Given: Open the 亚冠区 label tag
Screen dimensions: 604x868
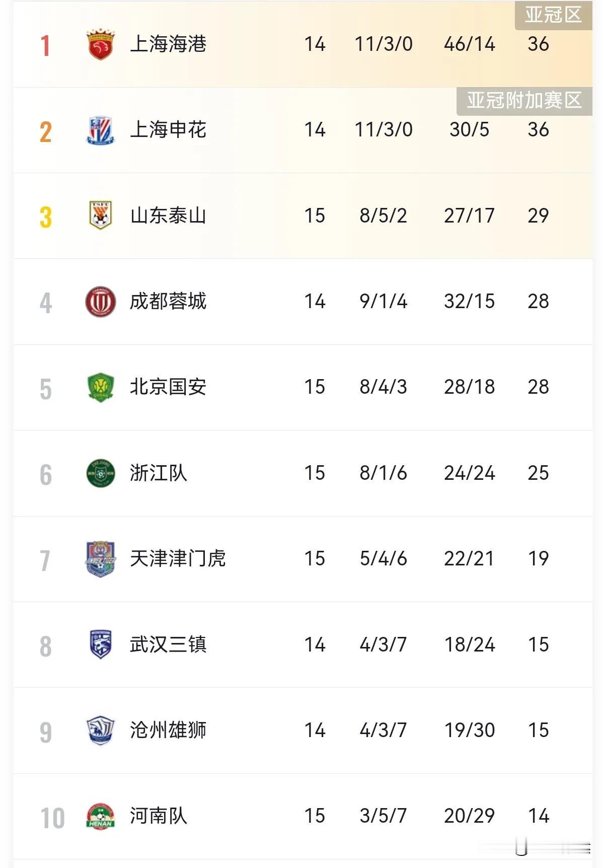Looking at the screenshot, I should pyautogui.click(x=553, y=15).
